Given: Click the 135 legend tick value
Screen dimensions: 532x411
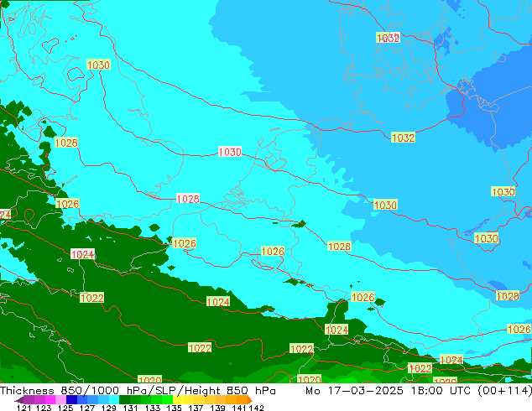Looking at the screenshot, I should click(174, 408).
